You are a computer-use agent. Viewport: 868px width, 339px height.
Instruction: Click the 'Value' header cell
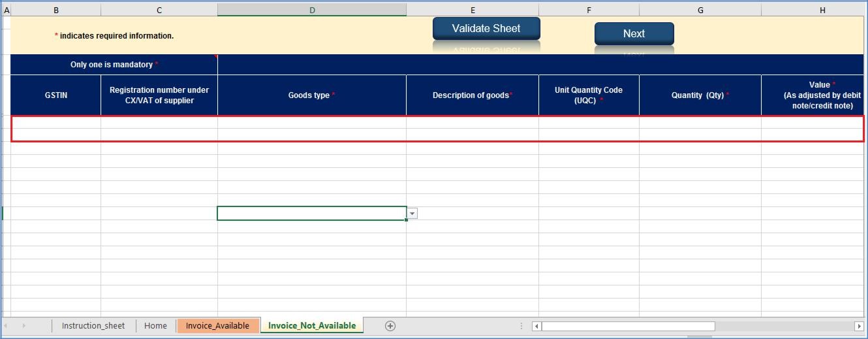tap(814, 95)
